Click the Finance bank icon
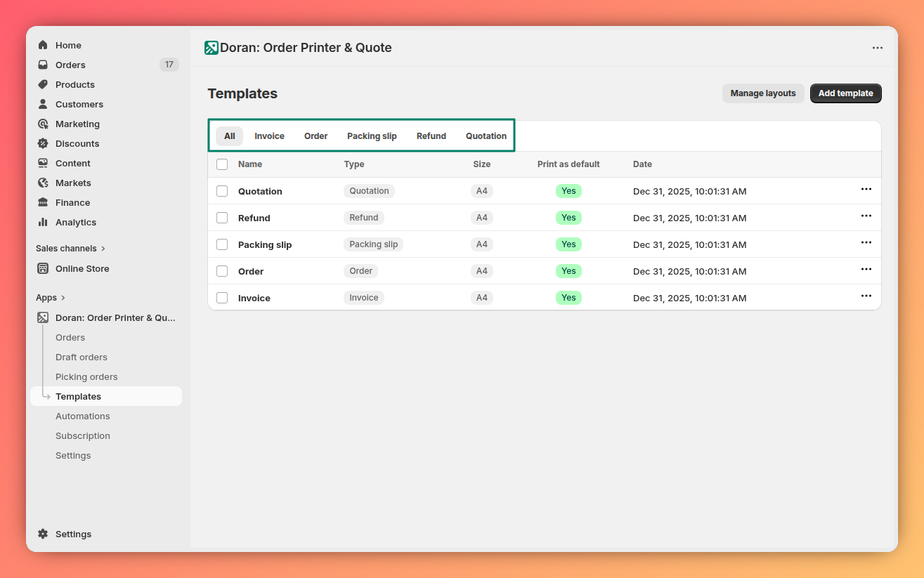 click(x=43, y=202)
